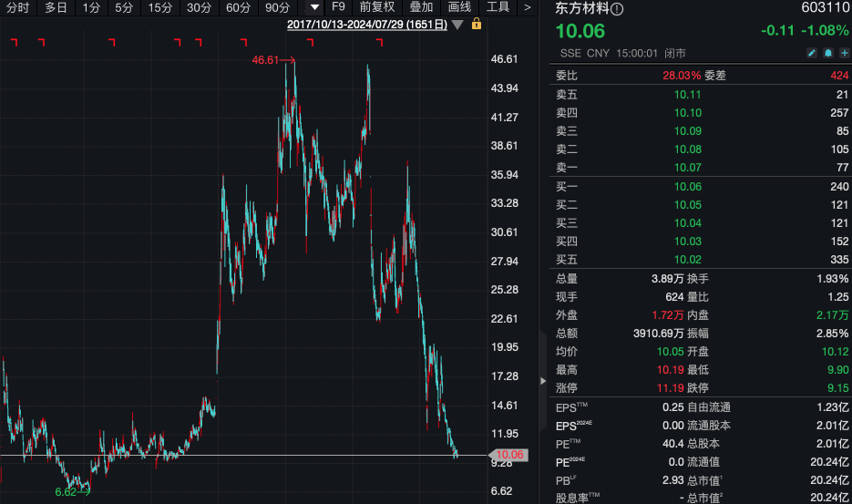
Task: Click the 46.61 high price marker
Action: (x=273, y=60)
